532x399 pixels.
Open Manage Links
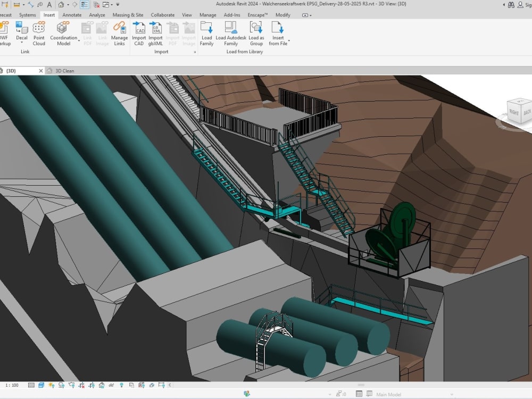click(x=119, y=33)
